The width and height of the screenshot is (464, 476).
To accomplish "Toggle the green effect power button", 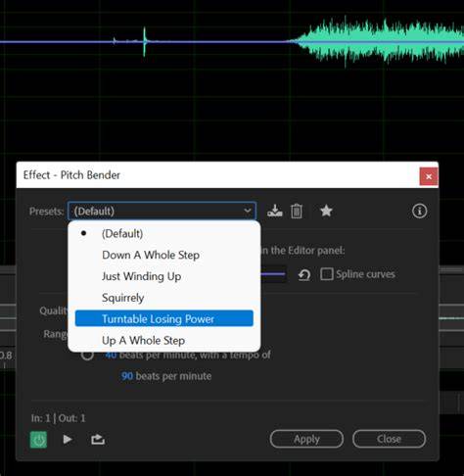I will pos(38,440).
